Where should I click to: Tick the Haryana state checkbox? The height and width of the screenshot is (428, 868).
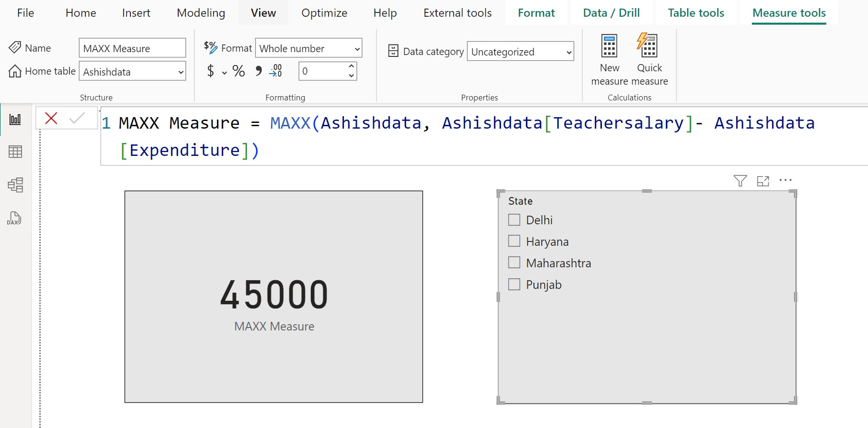point(514,241)
